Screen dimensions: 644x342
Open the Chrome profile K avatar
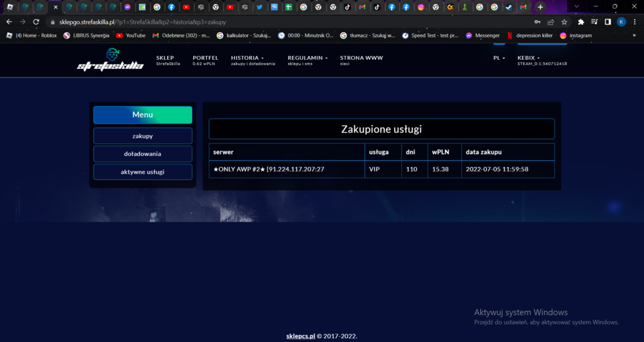(x=621, y=22)
